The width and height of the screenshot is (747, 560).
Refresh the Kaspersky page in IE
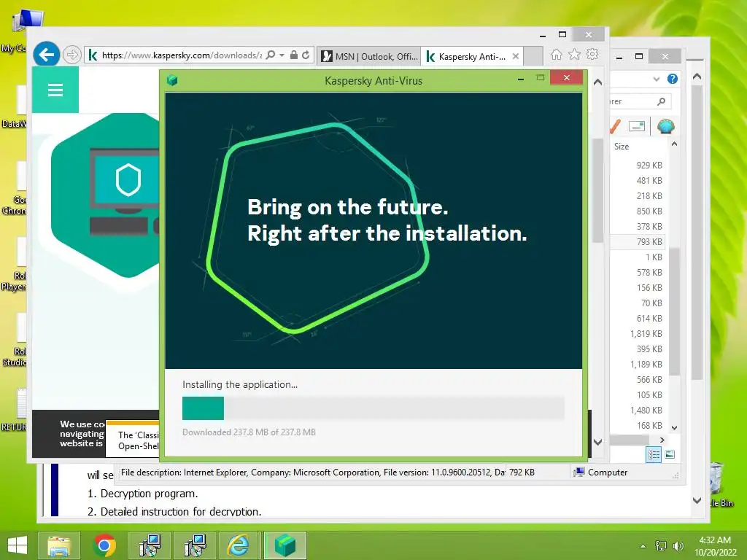pyautogui.click(x=306, y=55)
